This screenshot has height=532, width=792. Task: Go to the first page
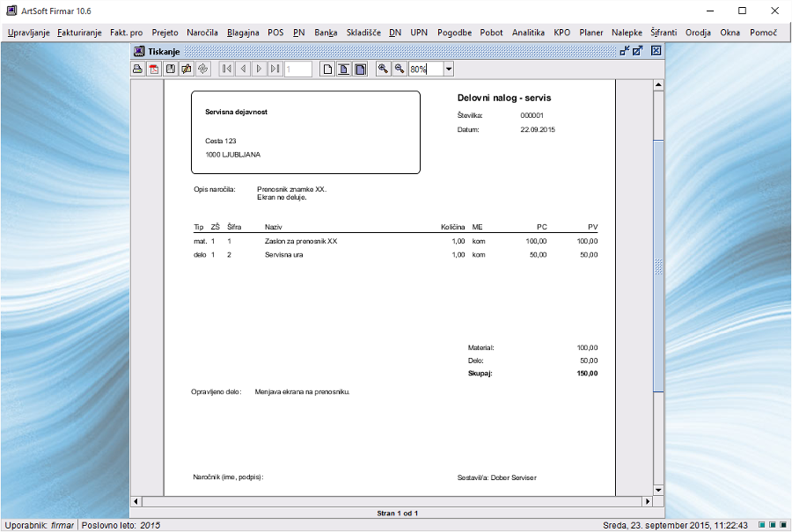(x=226, y=69)
